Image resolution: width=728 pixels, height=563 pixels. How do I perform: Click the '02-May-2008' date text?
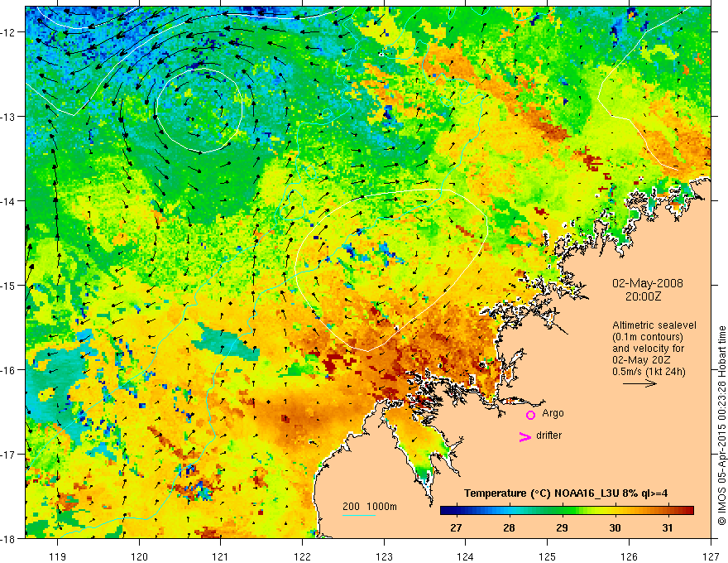pos(648,283)
